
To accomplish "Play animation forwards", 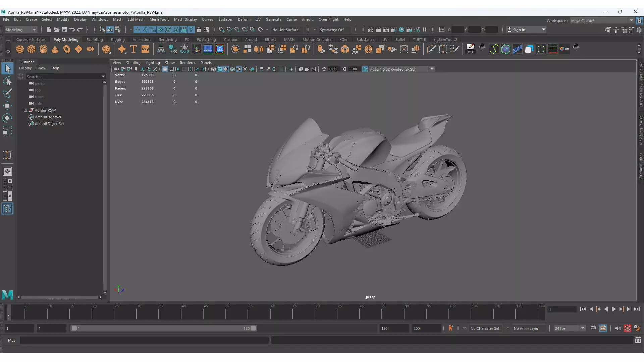I will click(613, 309).
